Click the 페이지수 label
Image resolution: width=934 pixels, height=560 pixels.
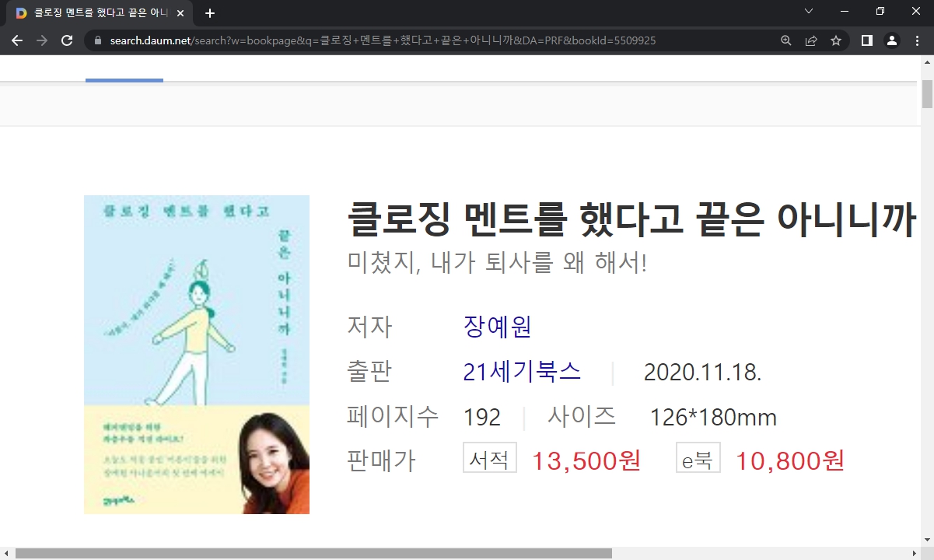coord(393,417)
